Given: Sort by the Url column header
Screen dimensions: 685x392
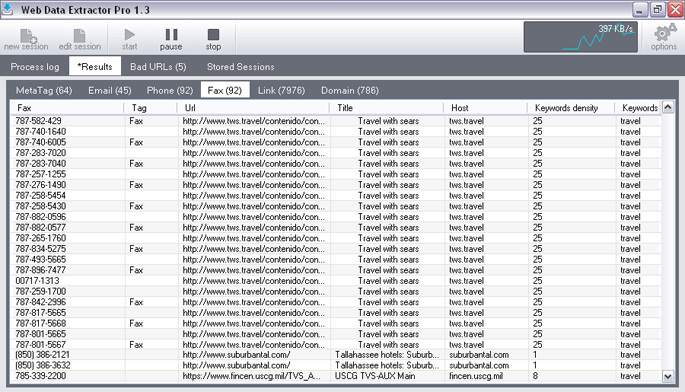Looking at the screenshot, I should tap(253, 108).
